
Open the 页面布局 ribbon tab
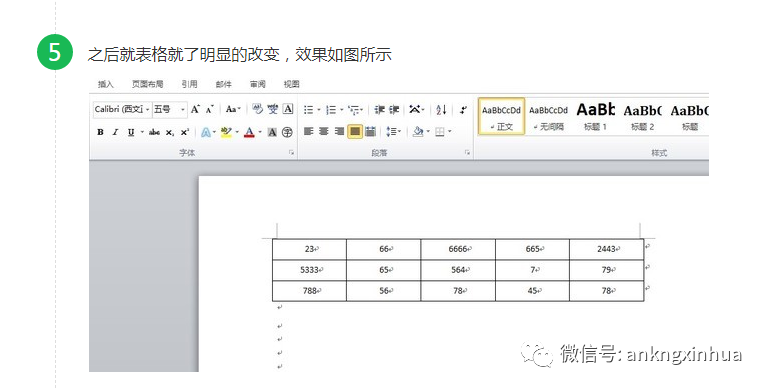[x=147, y=84]
